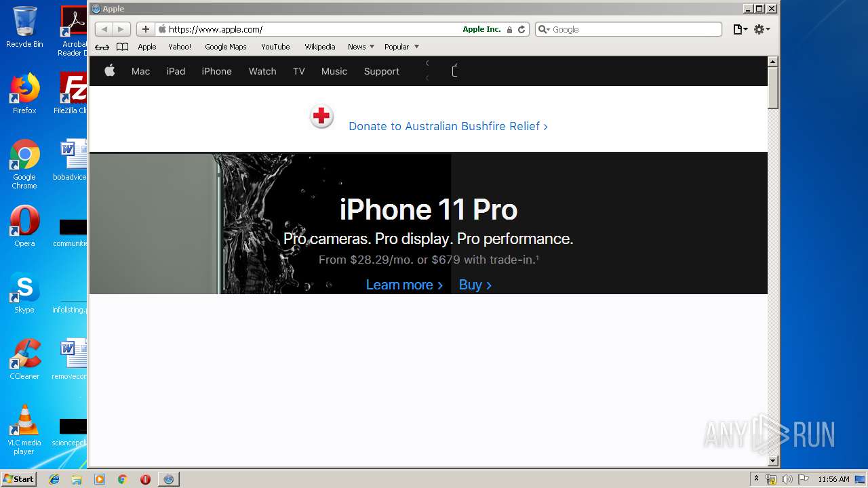Click the taskbar clock 11:56 AM

pos(833,479)
